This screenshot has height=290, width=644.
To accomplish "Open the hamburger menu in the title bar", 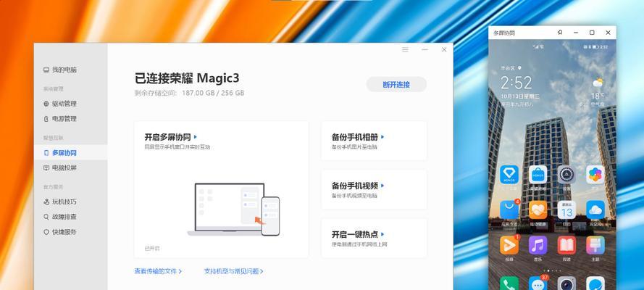I will pyautogui.click(x=405, y=50).
